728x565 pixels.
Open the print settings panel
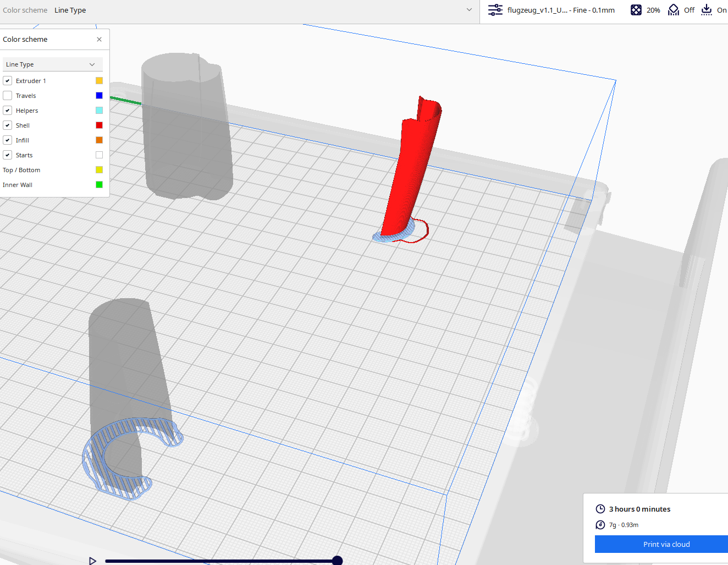click(495, 9)
